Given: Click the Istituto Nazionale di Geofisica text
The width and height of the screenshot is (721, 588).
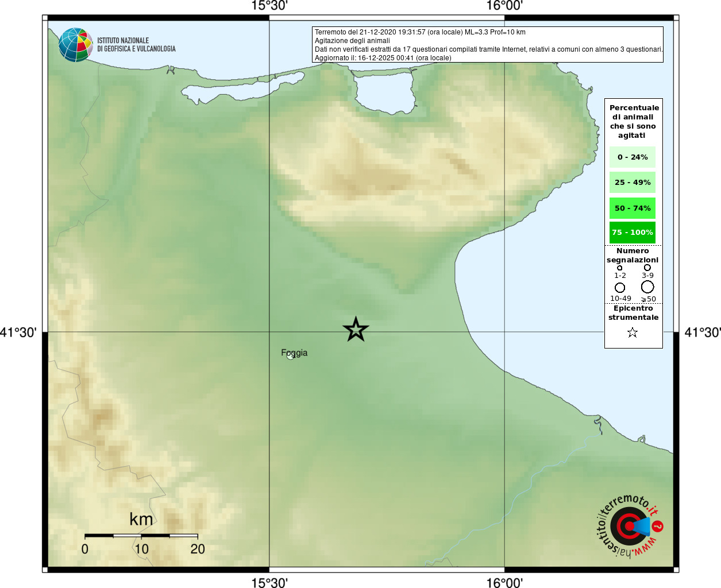Looking at the screenshot, I should [x=136, y=45].
